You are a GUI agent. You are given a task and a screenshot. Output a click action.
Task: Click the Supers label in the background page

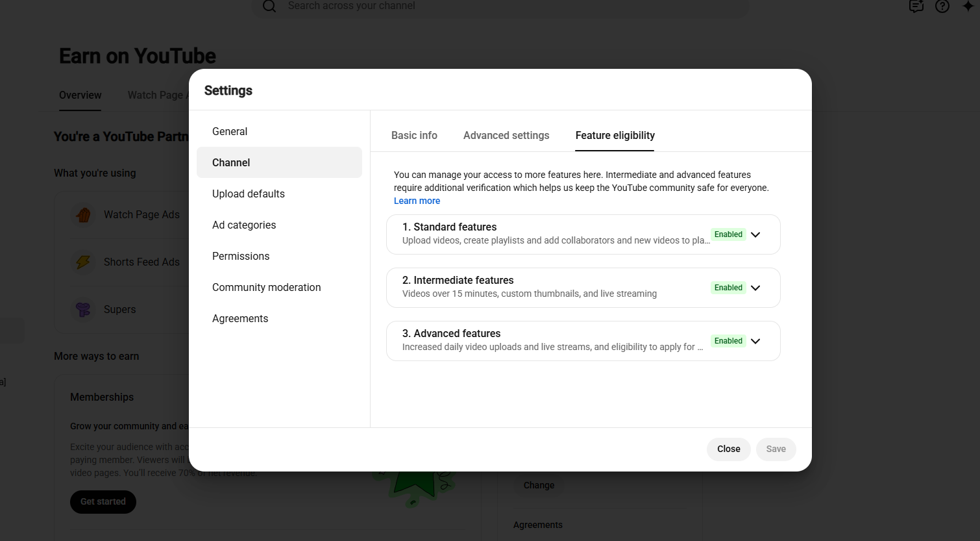[x=120, y=309]
